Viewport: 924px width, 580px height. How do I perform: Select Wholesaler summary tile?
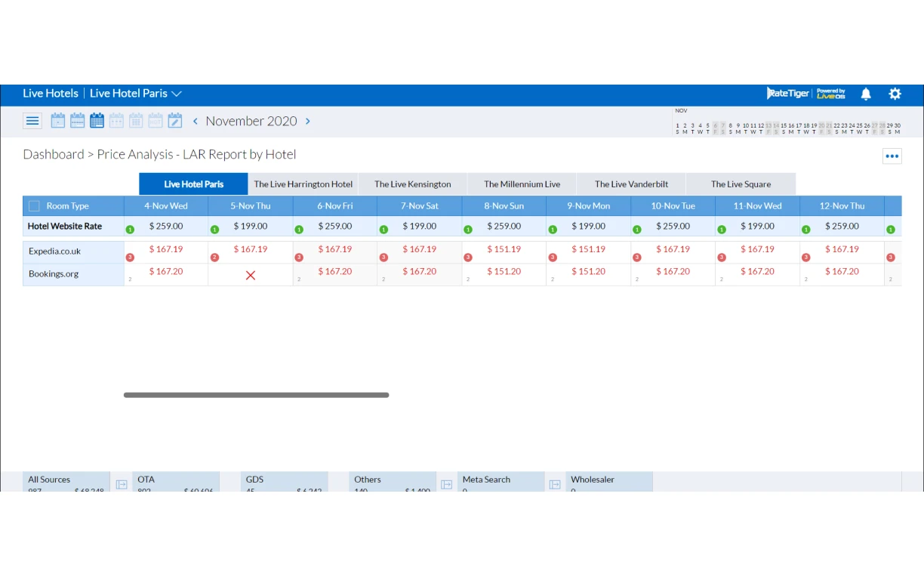(609, 482)
